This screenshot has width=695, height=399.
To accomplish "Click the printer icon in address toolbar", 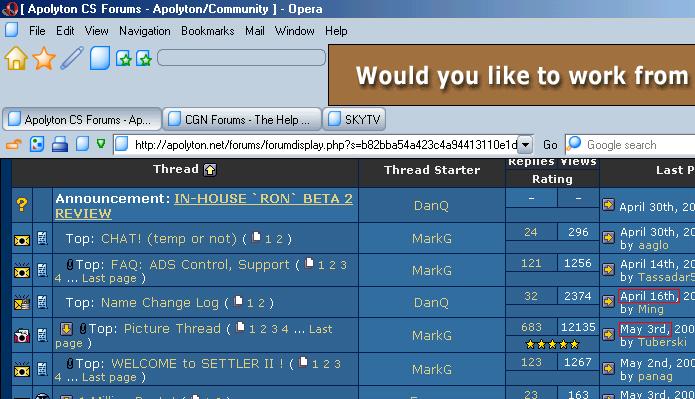I will point(59,145).
